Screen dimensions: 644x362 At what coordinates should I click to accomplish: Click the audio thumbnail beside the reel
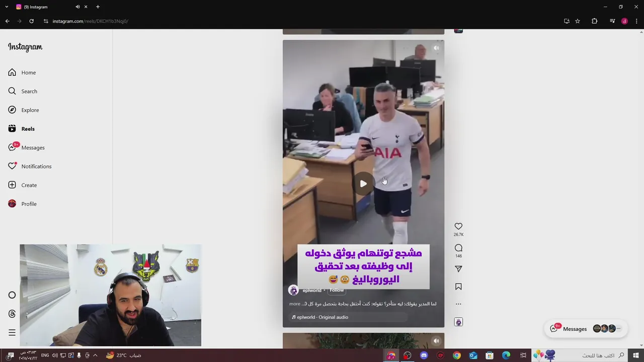tap(458, 322)
